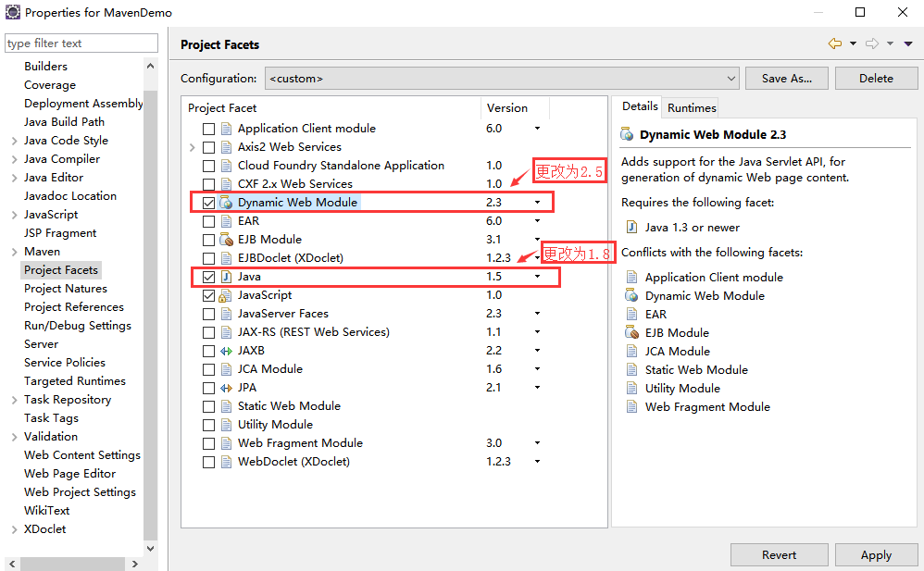Switch to the Runtimes tab

tap(692, 108)
